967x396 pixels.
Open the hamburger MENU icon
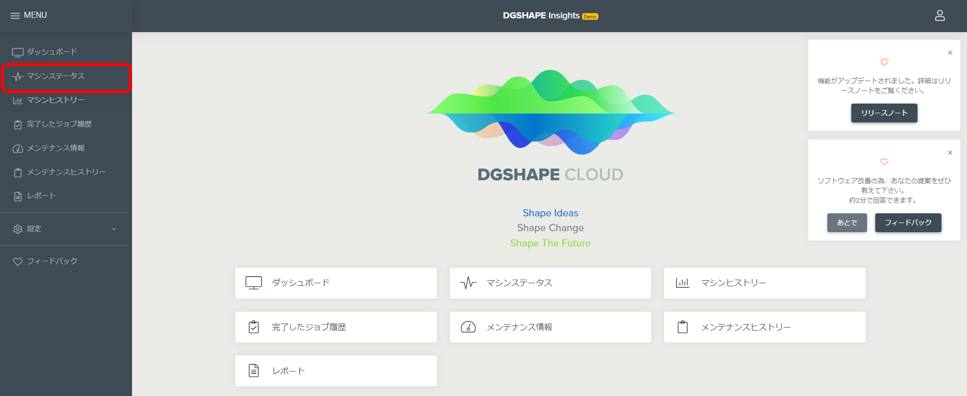point(15,15)
